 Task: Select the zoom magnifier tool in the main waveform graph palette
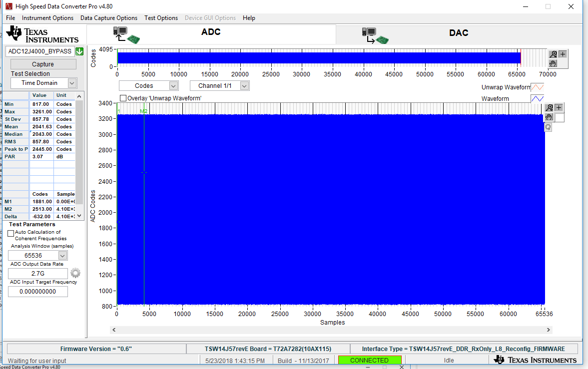pyautogui.click(x=550, y=108)
